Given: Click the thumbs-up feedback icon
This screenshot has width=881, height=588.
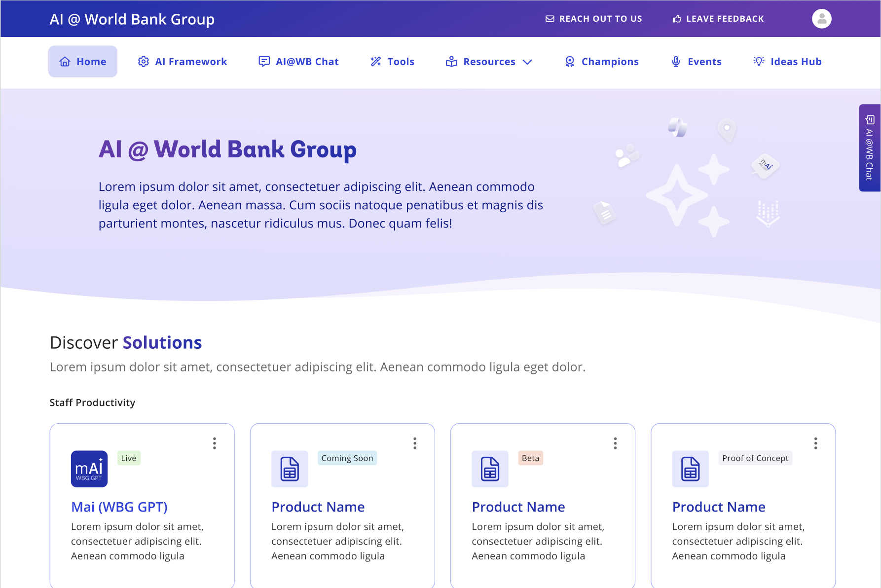Looking at the screenshot, I should 677,19.
